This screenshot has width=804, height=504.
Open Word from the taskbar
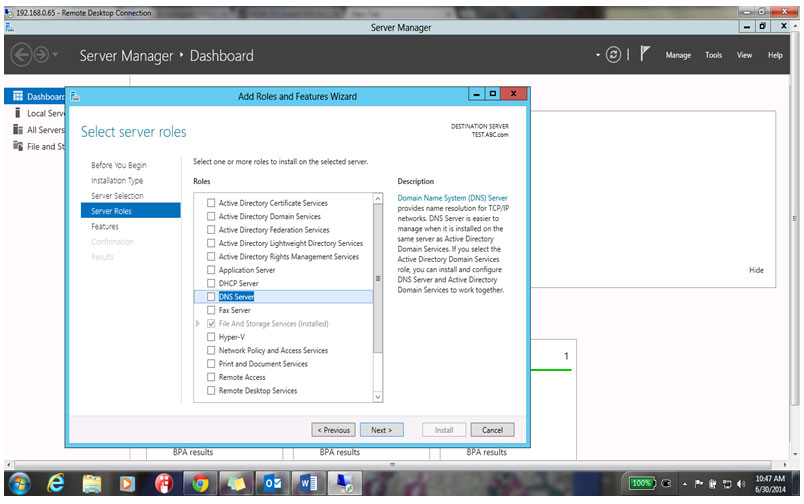tap(309, 483)
